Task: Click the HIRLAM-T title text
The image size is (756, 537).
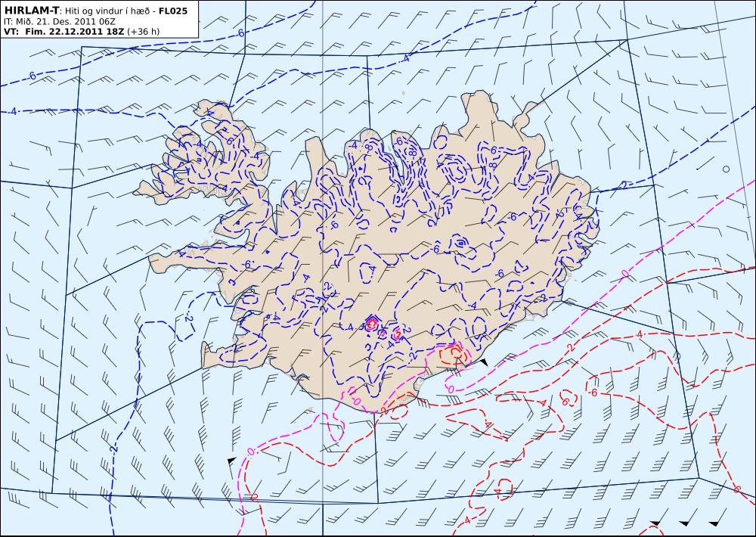Action: tap(31, 11)
